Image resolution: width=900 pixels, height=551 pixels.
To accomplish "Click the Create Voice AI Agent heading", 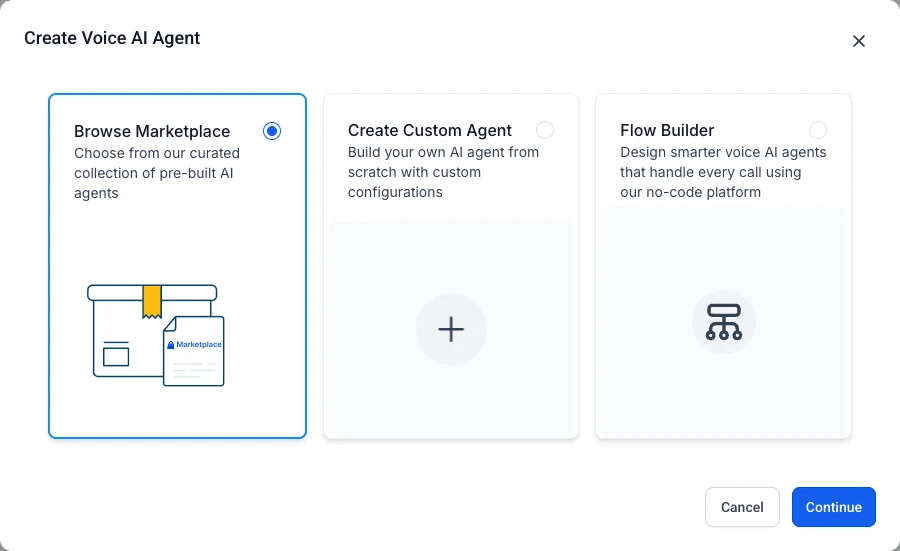I will click(x=112, y=38).
